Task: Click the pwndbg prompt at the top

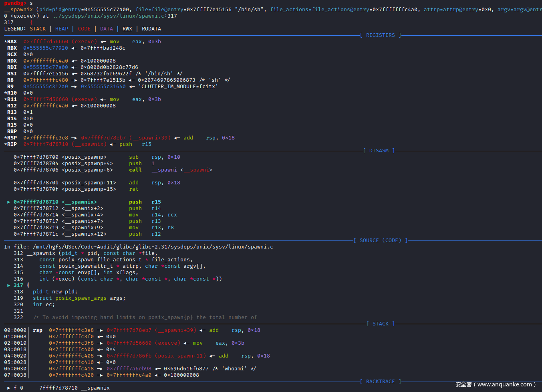Action: [x=15, y=3]
